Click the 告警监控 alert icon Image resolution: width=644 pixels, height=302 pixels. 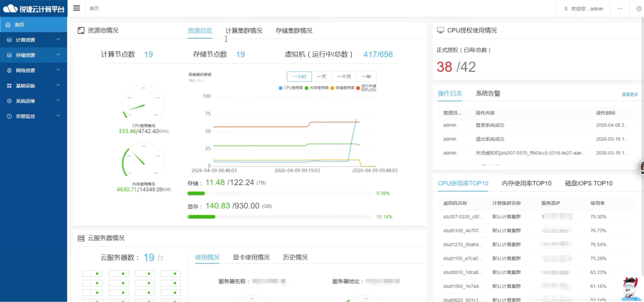click(x=9, y=116)
